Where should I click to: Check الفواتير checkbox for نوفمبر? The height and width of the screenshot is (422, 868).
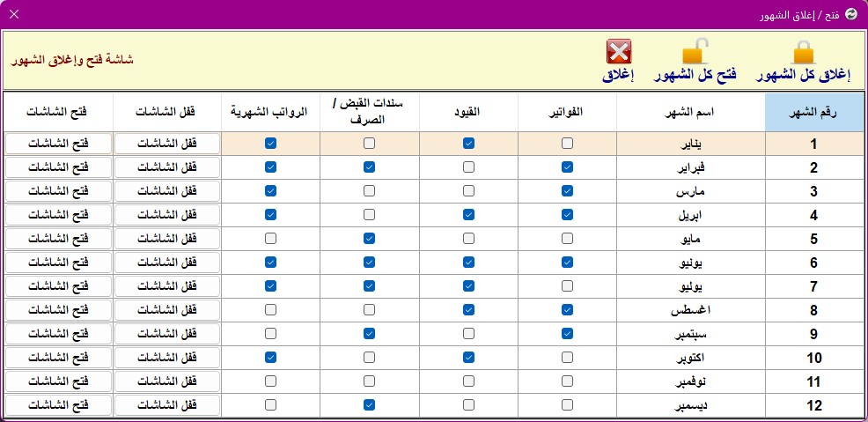[567, 381]
